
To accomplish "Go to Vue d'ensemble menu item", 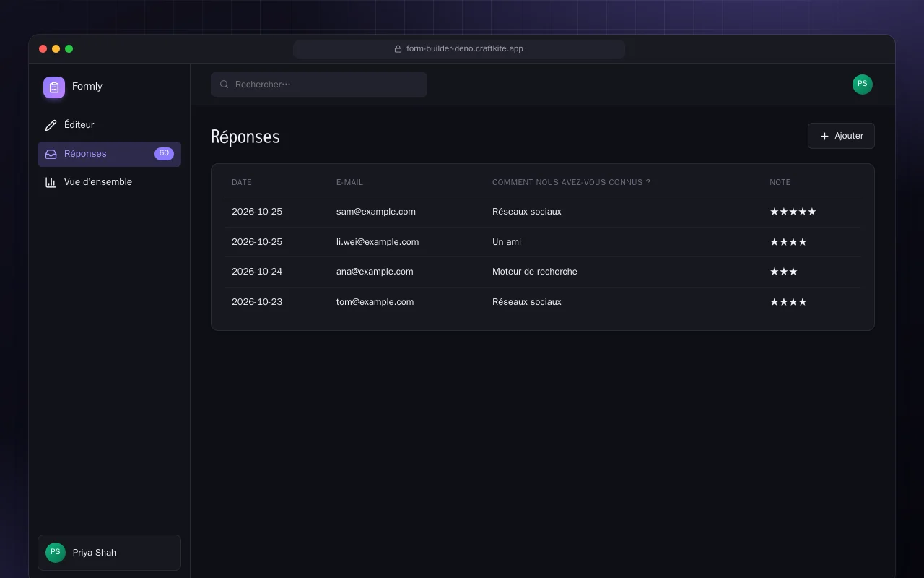I will pos(109,182).
